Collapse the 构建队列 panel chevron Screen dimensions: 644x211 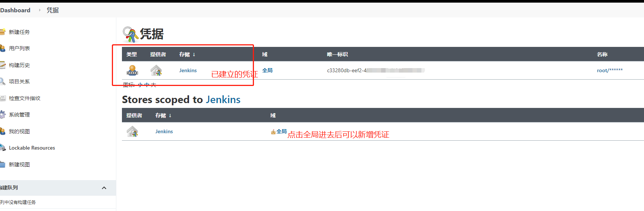pyautogui.click(x=104, y=188)
